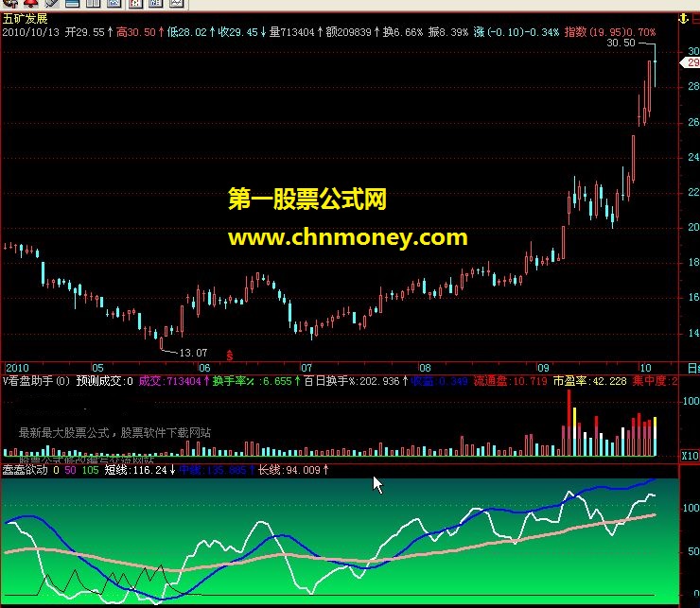
Task: Click the last candlestick dated 2010/10/13
Action: coord(655,65)
